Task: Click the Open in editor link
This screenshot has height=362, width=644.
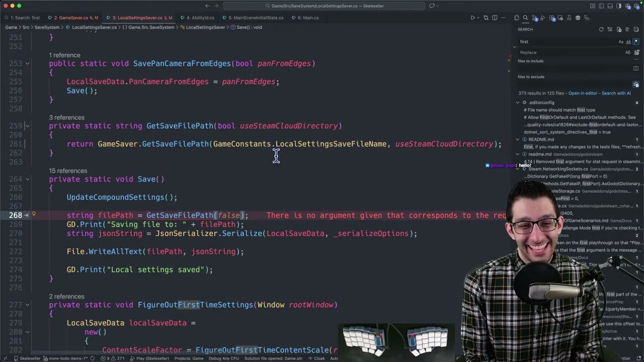Action: pos(583,93)
